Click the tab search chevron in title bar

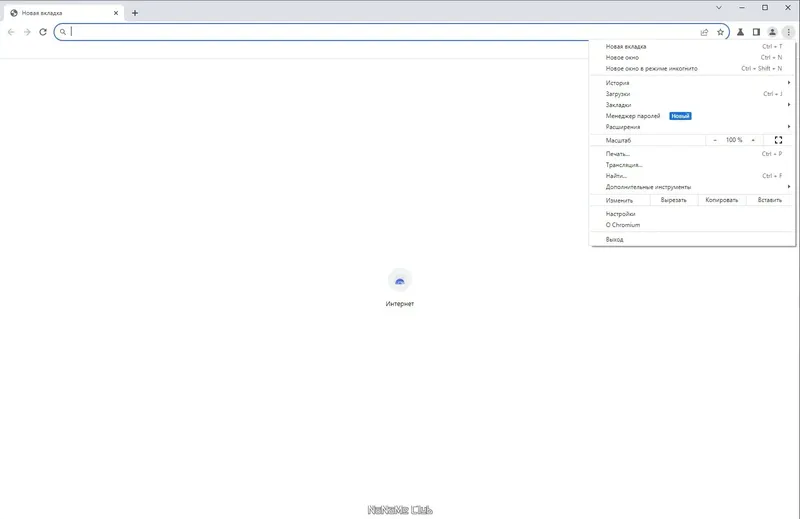tap(718, 8)
